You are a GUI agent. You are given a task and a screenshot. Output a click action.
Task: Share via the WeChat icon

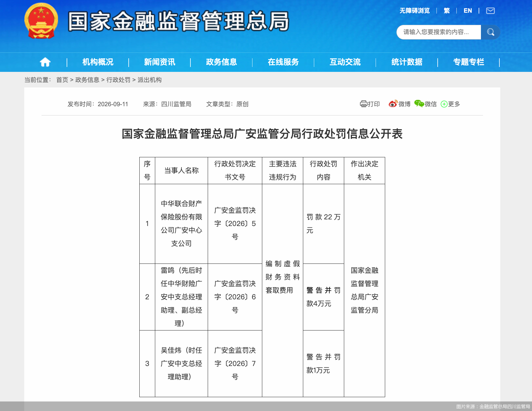point(419,104)
